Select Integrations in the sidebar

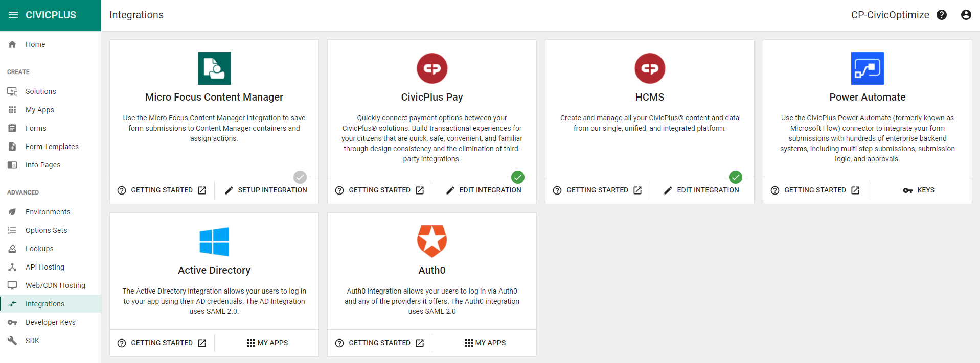coord(51,304)
